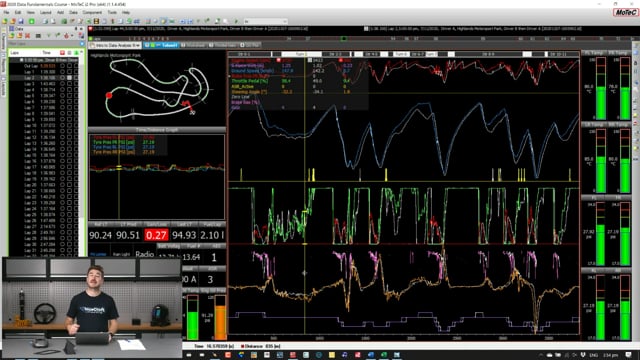Click the Distance 835 [m] status bar entry
640x360 pixels.
coord(261,346)
